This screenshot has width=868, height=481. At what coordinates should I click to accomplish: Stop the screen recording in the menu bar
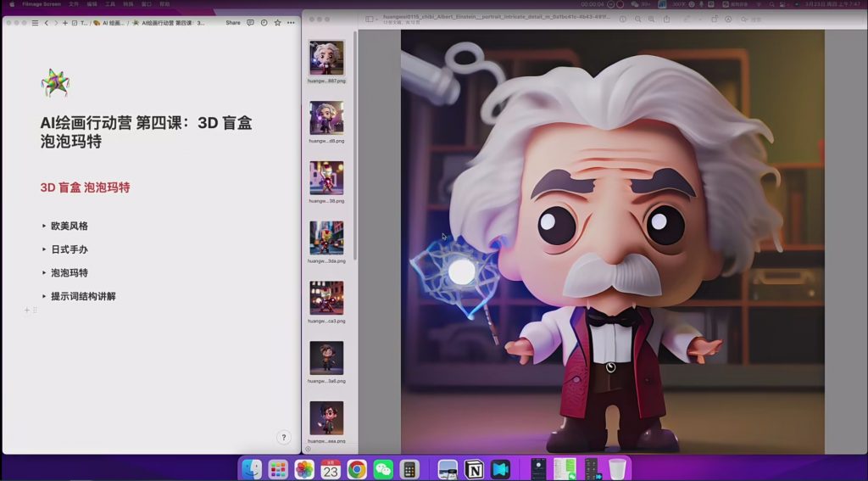(x=620, y=4)
